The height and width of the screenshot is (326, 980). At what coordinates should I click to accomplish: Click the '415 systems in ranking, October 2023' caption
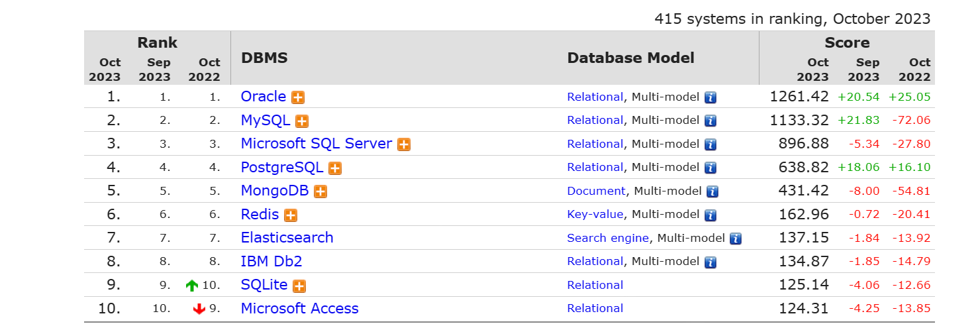point(793,19)
